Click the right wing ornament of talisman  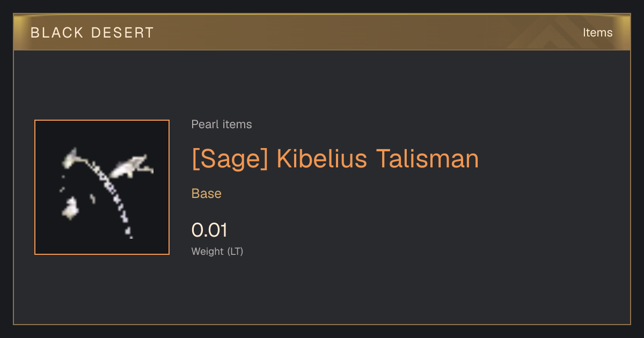click(x=130, y=166)
